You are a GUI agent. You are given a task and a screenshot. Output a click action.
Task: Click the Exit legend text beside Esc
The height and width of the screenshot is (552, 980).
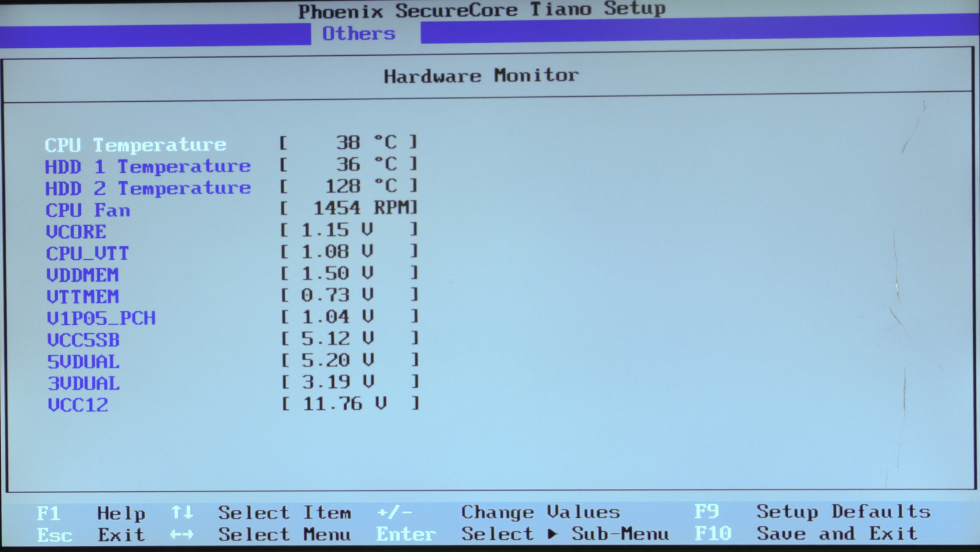click(x=121, y=535)
